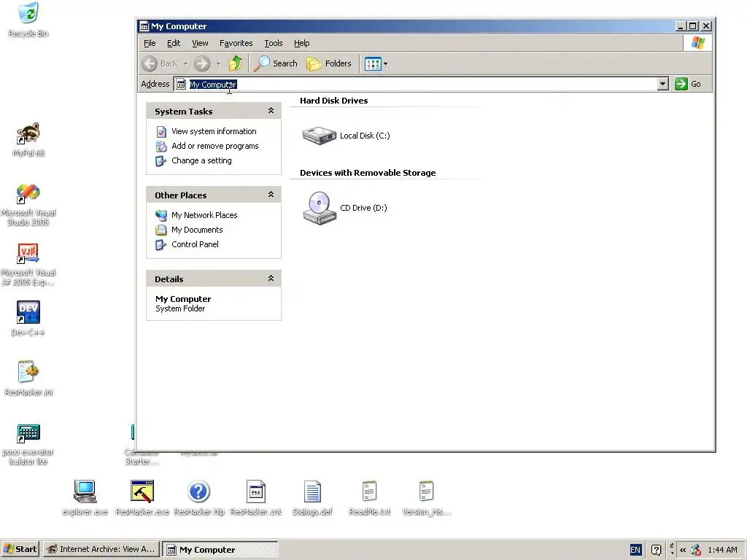Open My Documents link
Image resolution: width=747 pixels, height=560 pixels.
click(x=197, y=230)
